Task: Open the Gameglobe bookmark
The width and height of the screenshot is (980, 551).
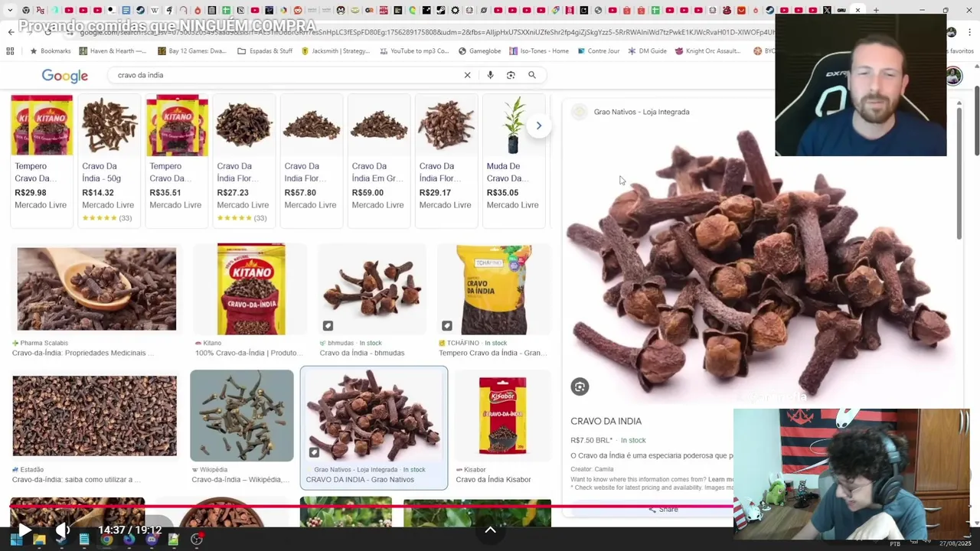Action: click(480, 51)
